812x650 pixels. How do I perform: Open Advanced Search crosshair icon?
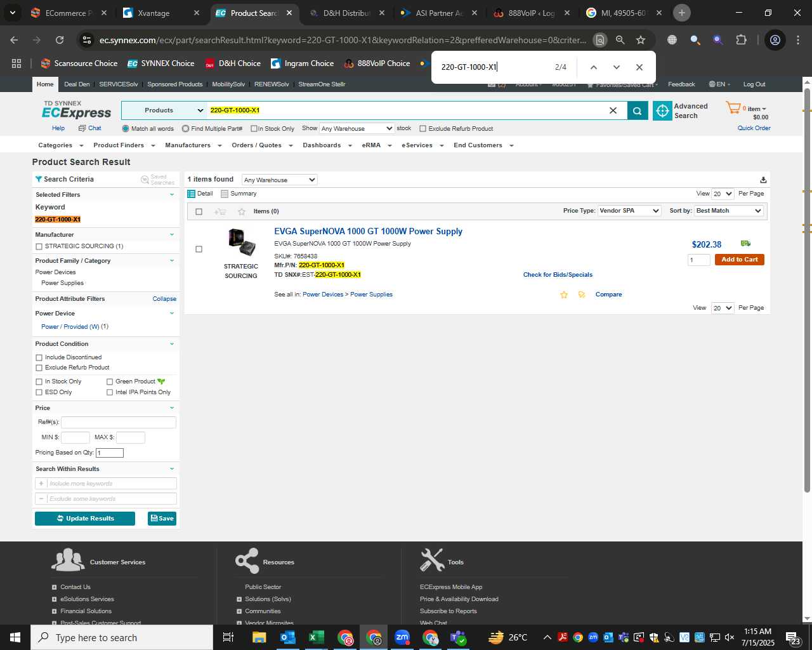click(x=662, y=110)
